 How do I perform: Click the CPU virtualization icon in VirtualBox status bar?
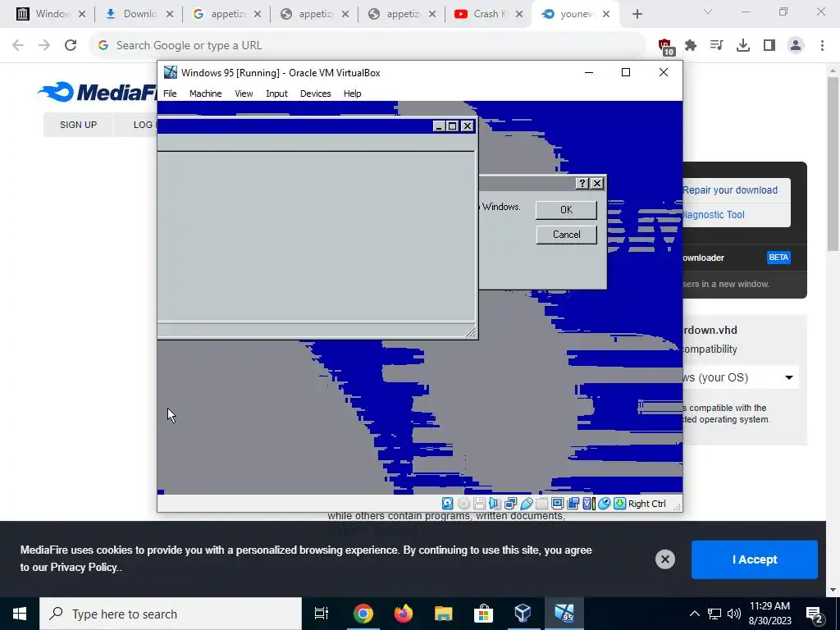tap(588, 504)
